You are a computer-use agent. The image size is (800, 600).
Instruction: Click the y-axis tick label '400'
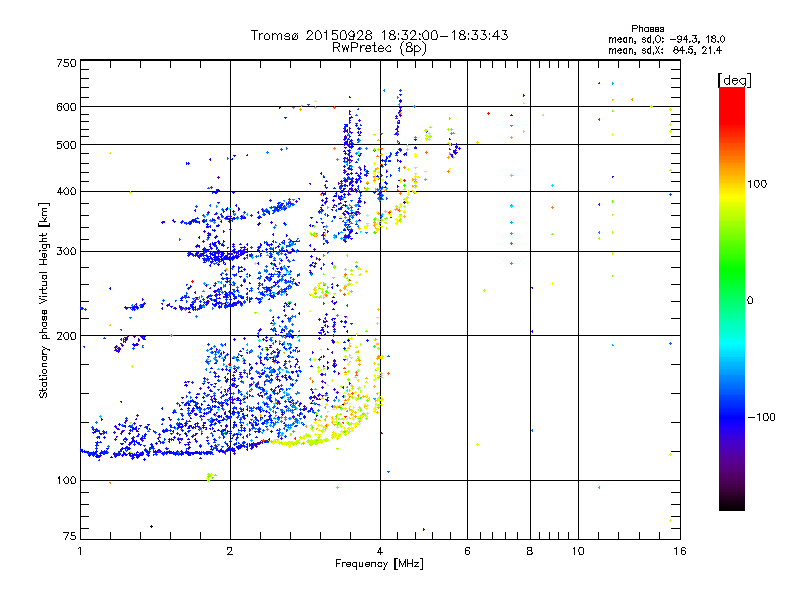tap(66, 192)
